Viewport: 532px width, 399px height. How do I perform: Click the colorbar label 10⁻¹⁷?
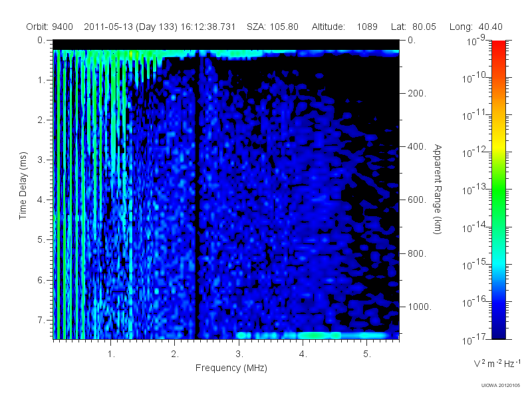pyautogui.click(x=473, y=339)
